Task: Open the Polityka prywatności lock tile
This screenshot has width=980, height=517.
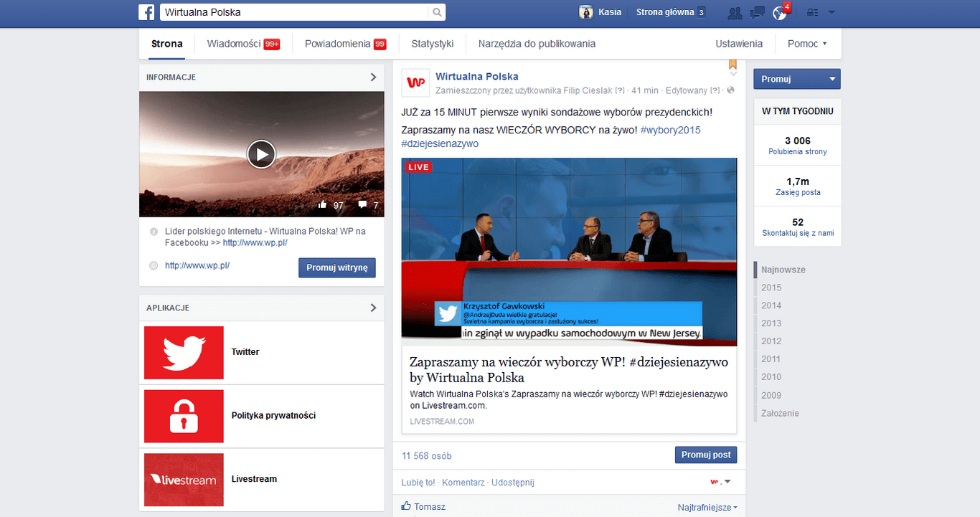Action: pos(184,416)
